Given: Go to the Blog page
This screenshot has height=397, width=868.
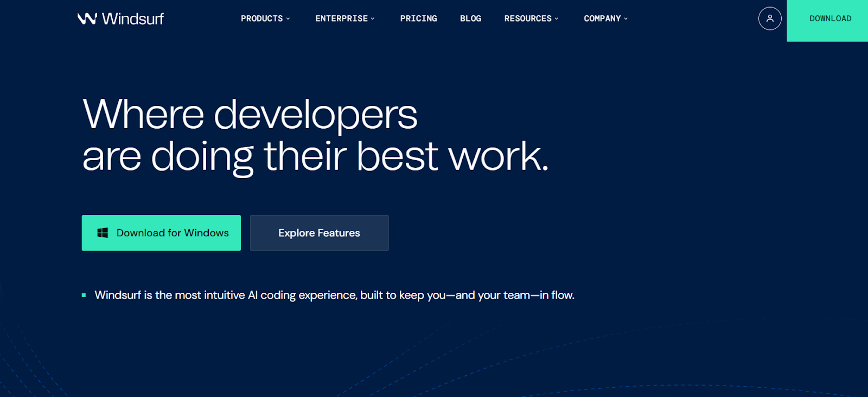Looking at the screenshot, I should tap(470, 18).
